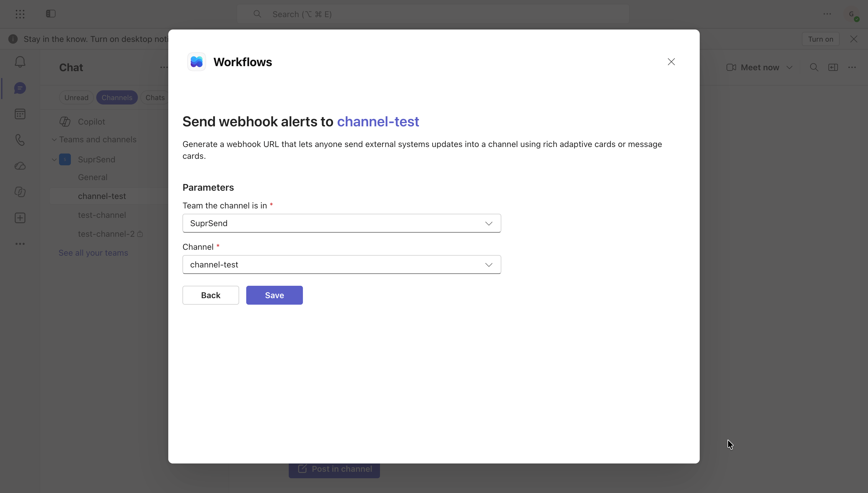Open the test-channel channel
Viewport: 868px width, 493px height.
click(102, 215)
